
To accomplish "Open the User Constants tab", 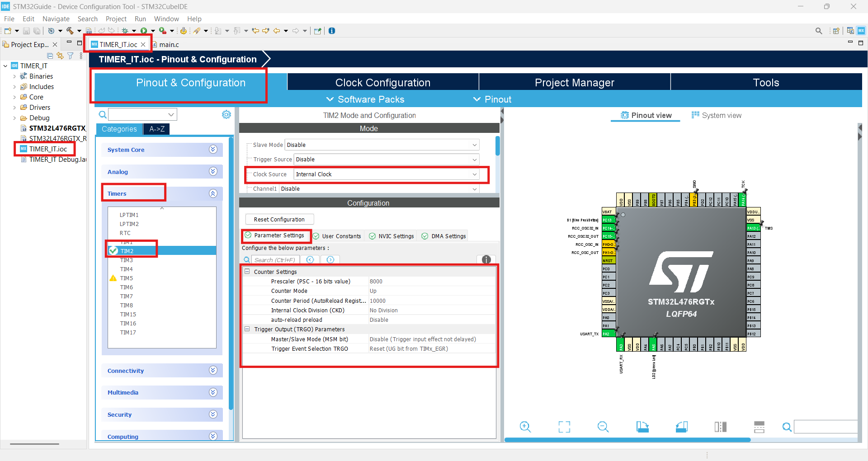I will click(x=337, y=236).
